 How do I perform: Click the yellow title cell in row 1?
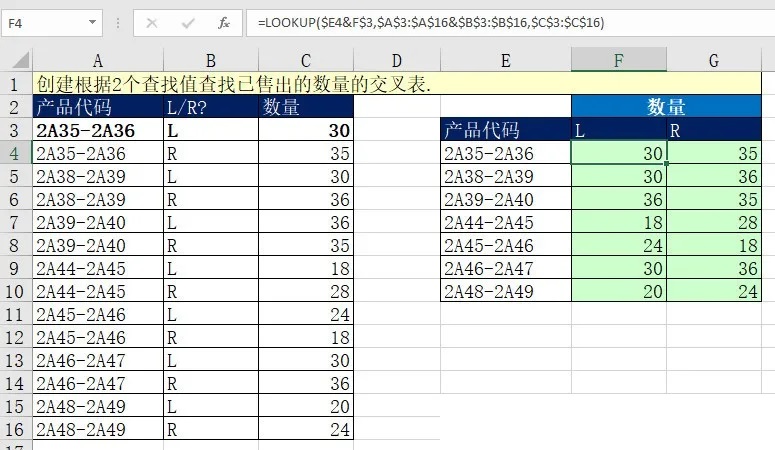click(397, 84)
